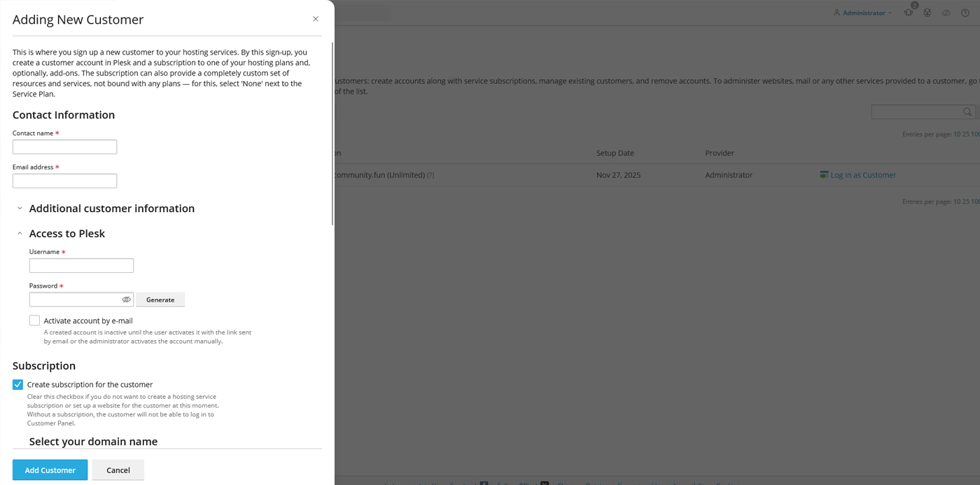Click into the Contact name field
This screenshot has width=980, height=485.
point(64,147)
